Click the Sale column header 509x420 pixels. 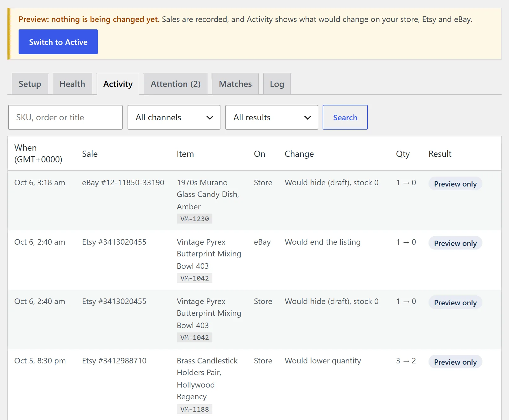pos(90,154)
